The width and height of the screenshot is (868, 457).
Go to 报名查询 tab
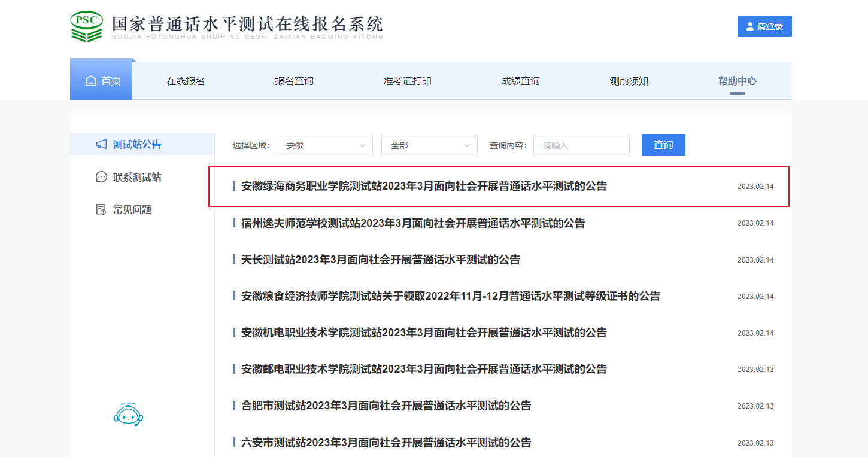(x=294, y=81)
